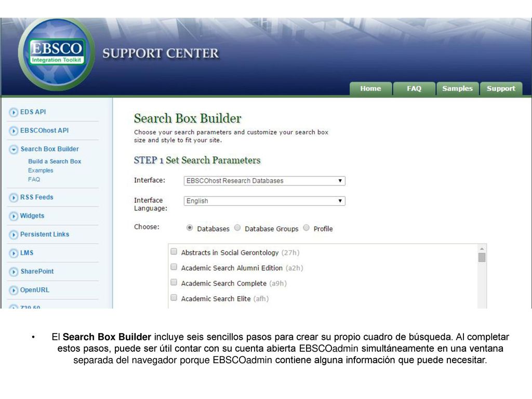Click the STEP 1 Set Search Parameters heading

tap(197, 160)
